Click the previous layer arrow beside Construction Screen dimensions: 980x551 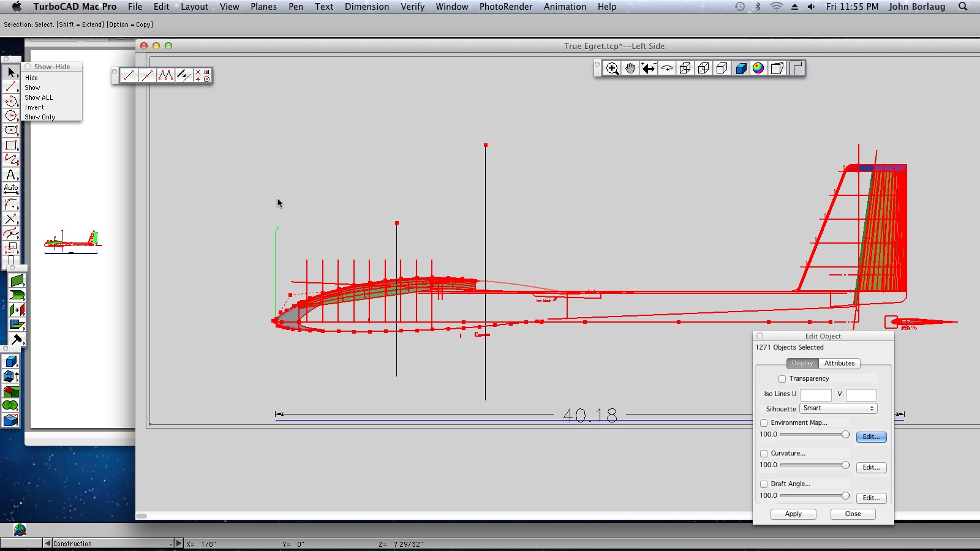[x=47, y=544]
